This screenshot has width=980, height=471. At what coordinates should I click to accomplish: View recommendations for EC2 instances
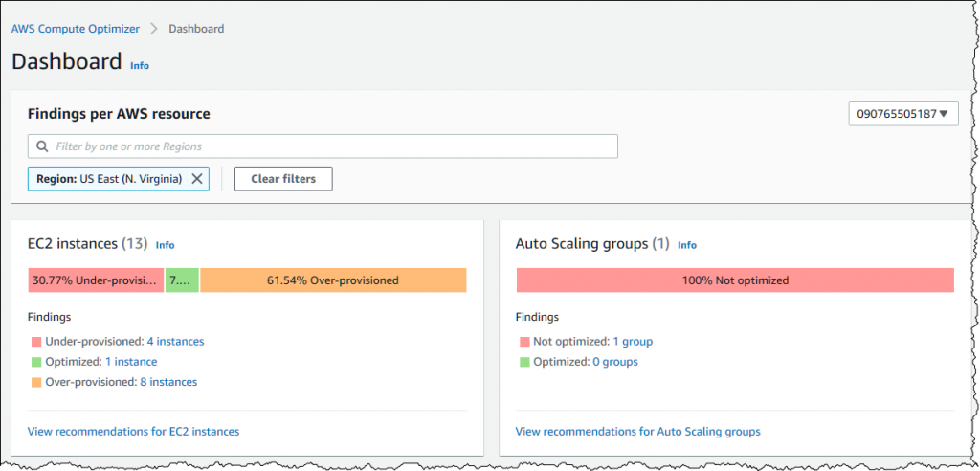click(x=133, y=432)
